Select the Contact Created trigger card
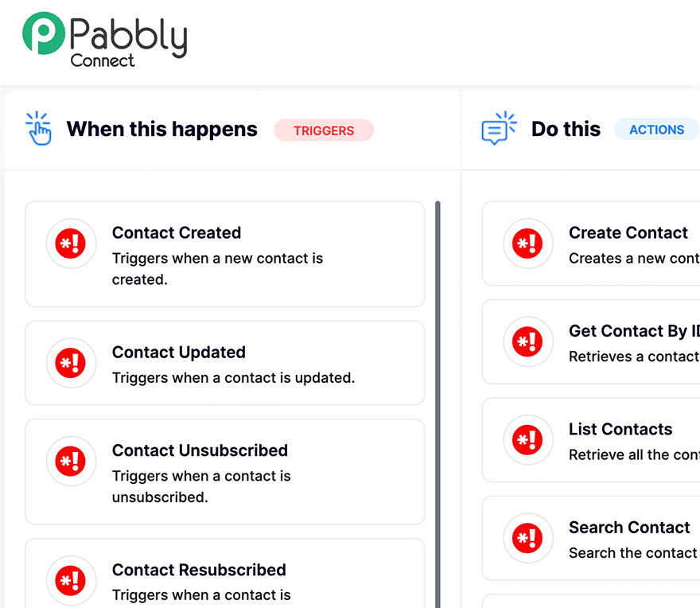700x608 pixels. click(x=225, y=253)
